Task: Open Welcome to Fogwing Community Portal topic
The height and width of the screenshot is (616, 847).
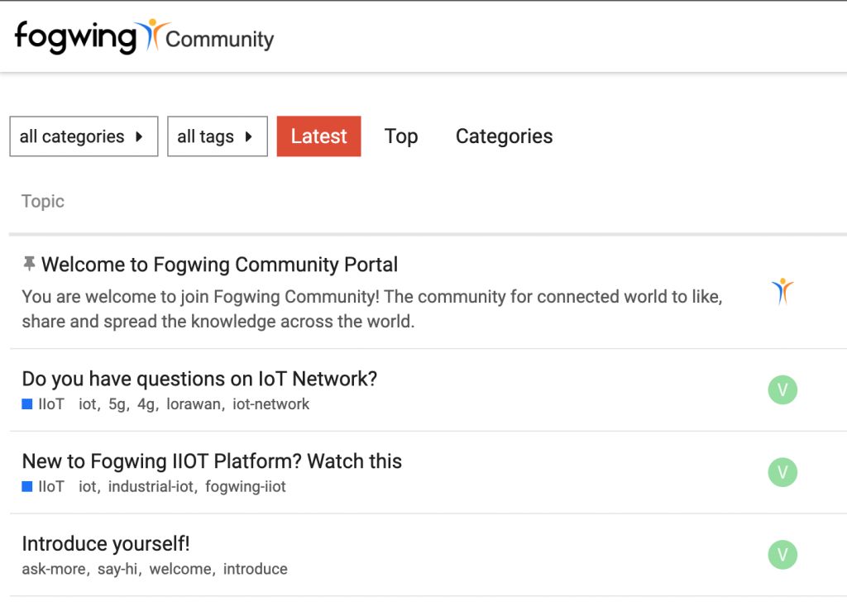Action: pyautogui.click(x=219, y=265)
